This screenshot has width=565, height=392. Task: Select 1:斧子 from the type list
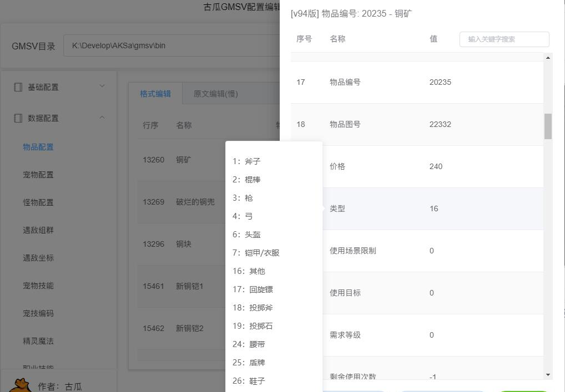point(246,161)
